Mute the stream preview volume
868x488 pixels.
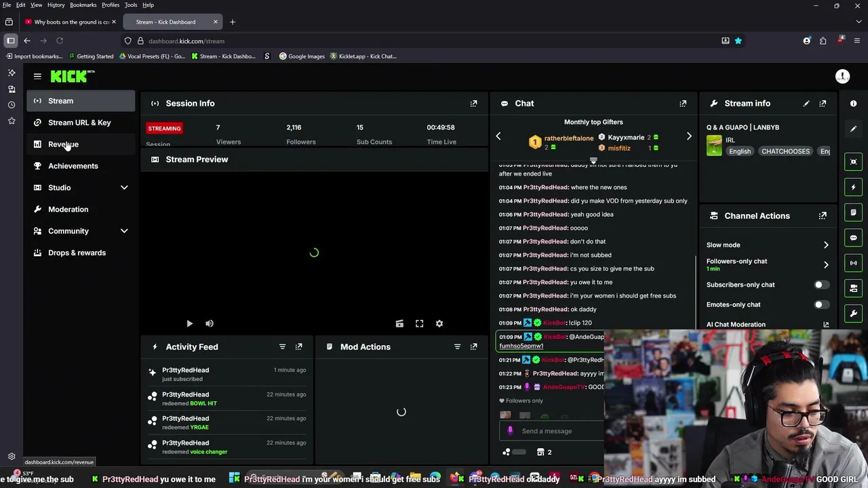[x=210, y=324]
